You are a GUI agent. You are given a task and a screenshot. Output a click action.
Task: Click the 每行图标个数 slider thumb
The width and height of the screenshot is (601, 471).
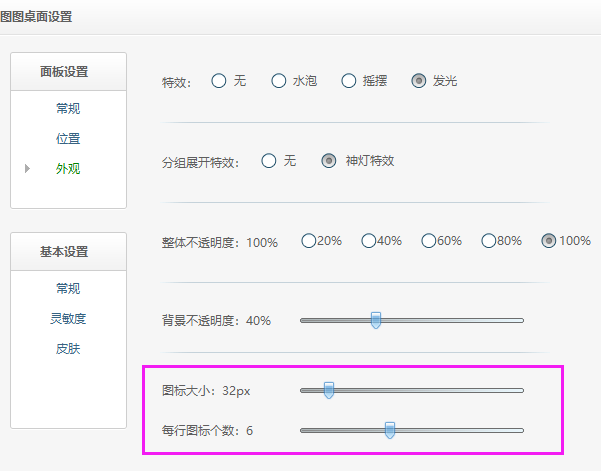click(390, 430)
